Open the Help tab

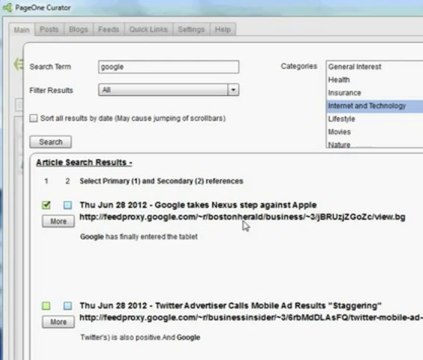pyautogui.click(x=223, y=29)
